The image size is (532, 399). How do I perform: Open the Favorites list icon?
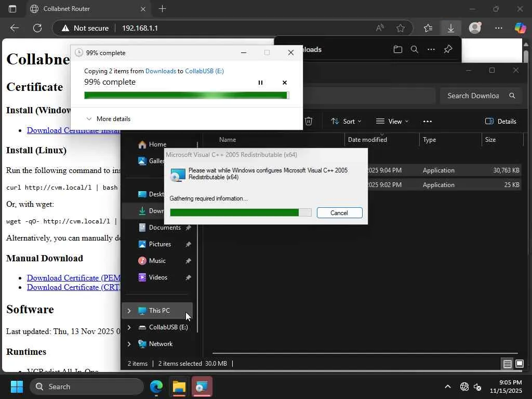[428, 28]
